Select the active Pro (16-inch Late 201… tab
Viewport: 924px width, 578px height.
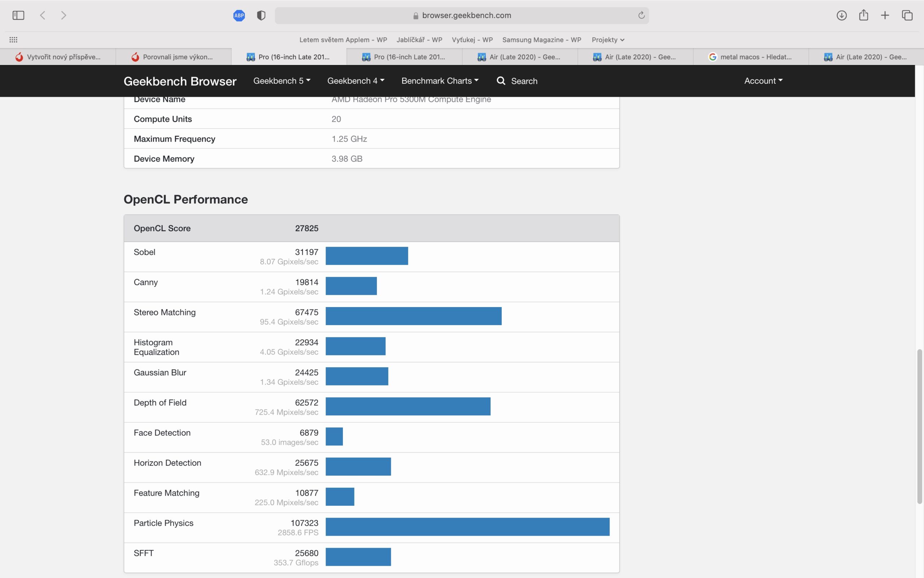pos(289,57)
